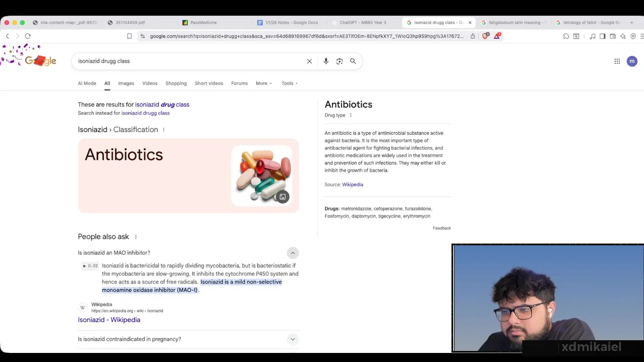This screenshot has height=362, width=644.
Task: Switch to AI Mode results
Action: [x=87, y=83]
